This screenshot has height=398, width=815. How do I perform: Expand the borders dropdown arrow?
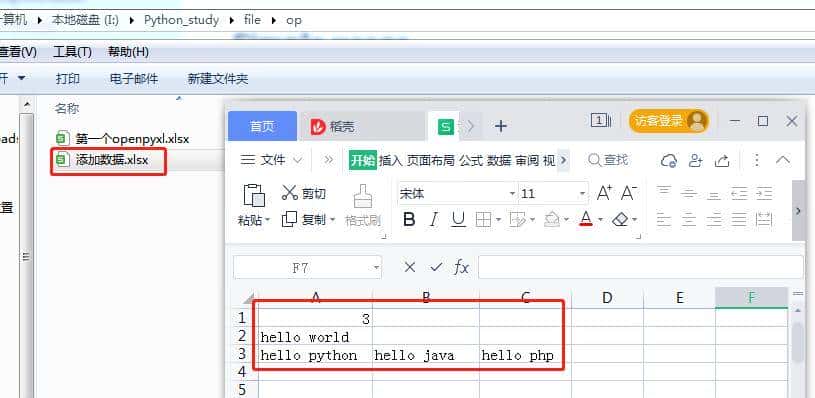(x=498, y=220)
